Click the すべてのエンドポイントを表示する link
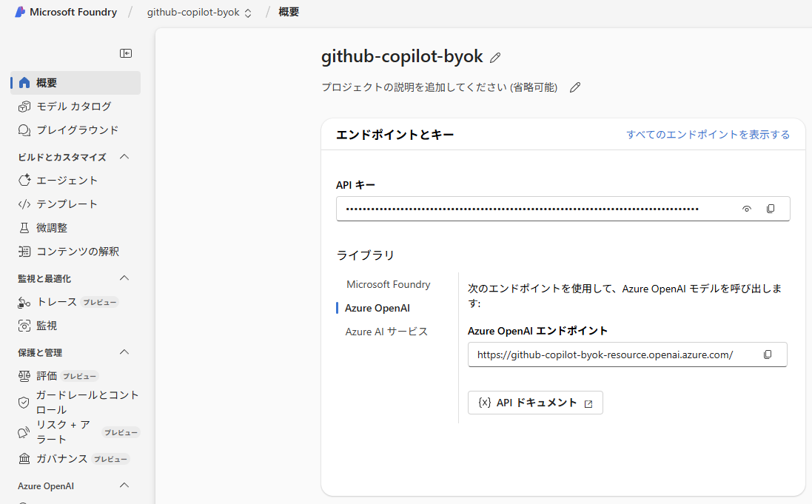Screen dimensions: 812x504 point(708,135)
